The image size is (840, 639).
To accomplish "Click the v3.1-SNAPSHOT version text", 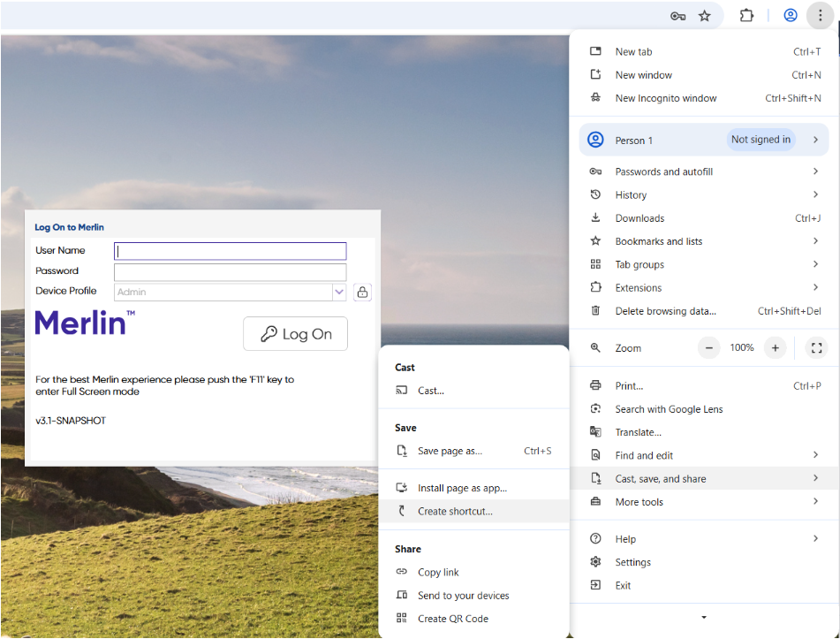I will [x=71, y=421].
